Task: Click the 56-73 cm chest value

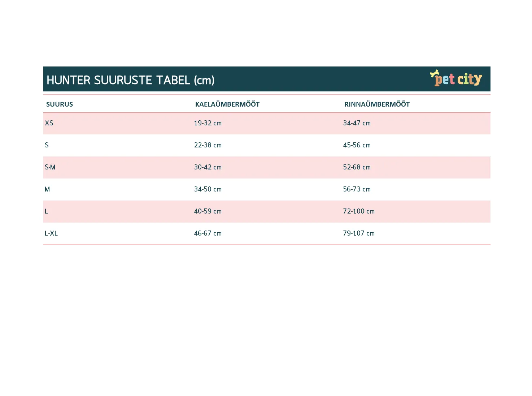Action: [x=357, y=189]
